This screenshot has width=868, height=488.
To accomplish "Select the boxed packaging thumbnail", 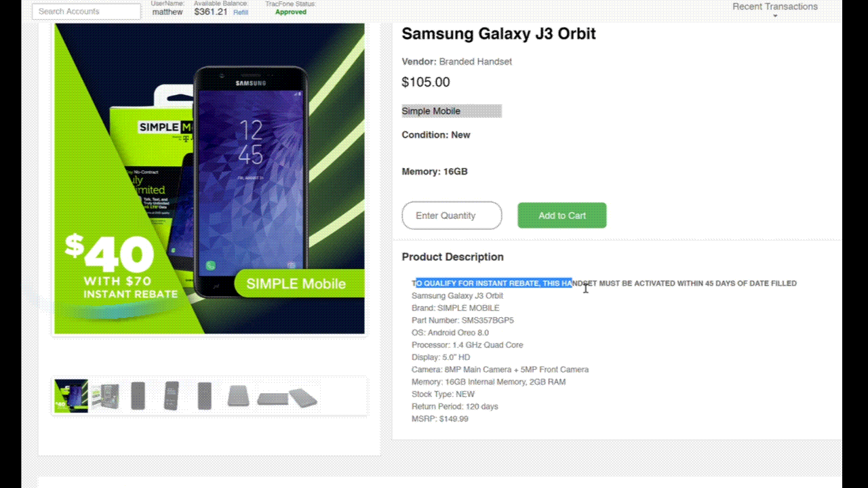I will [105, 396].
